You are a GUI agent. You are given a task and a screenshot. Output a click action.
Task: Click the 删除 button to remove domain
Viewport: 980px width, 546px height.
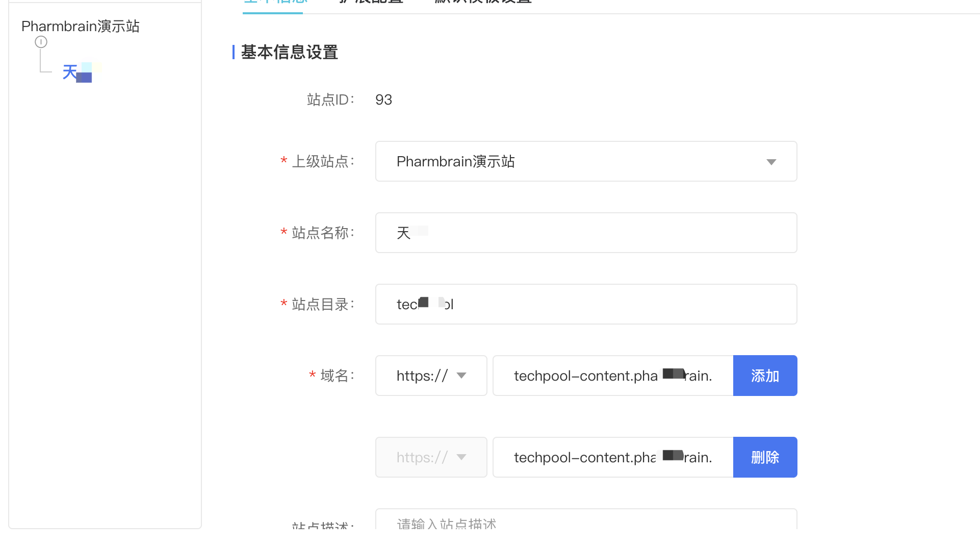coord(765,457)
